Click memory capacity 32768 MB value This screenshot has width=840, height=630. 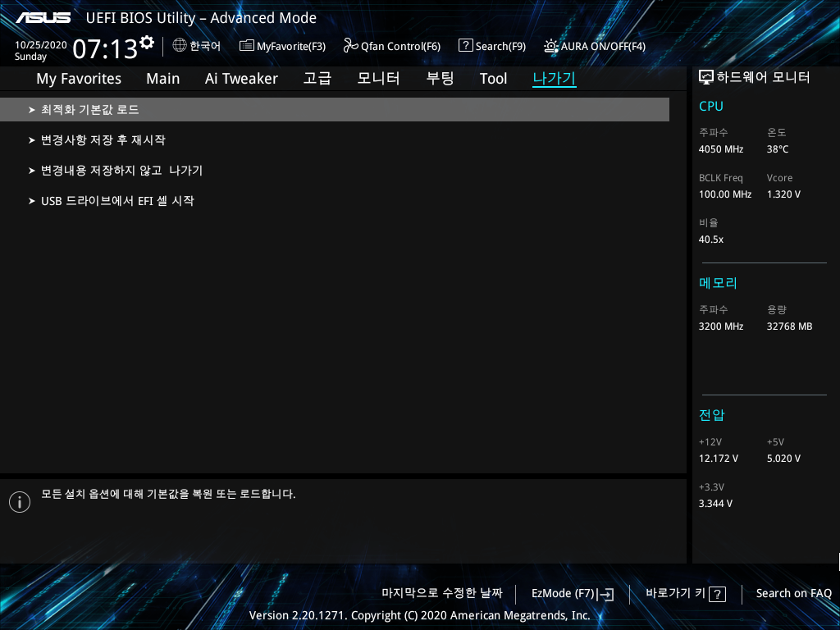coord(789,326)
